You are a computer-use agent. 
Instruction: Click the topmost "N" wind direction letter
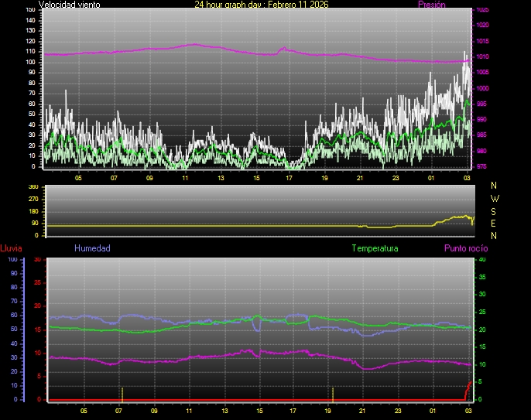pos(495,186)
